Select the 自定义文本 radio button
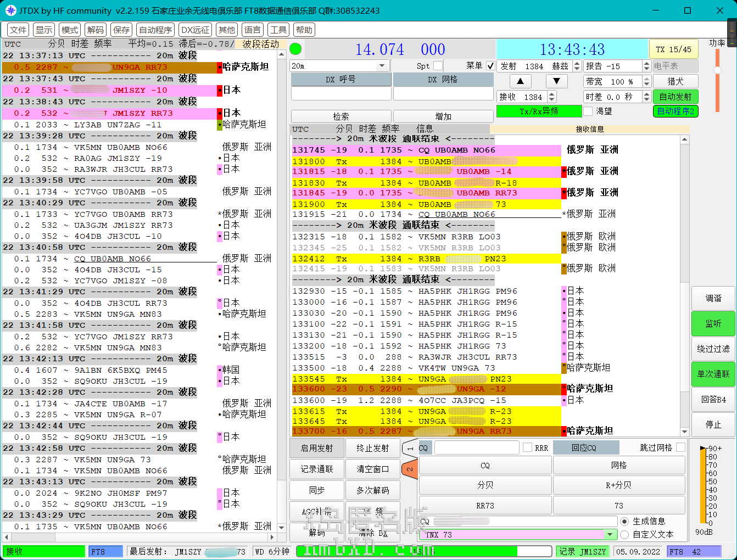 click(x=624, y=534)
